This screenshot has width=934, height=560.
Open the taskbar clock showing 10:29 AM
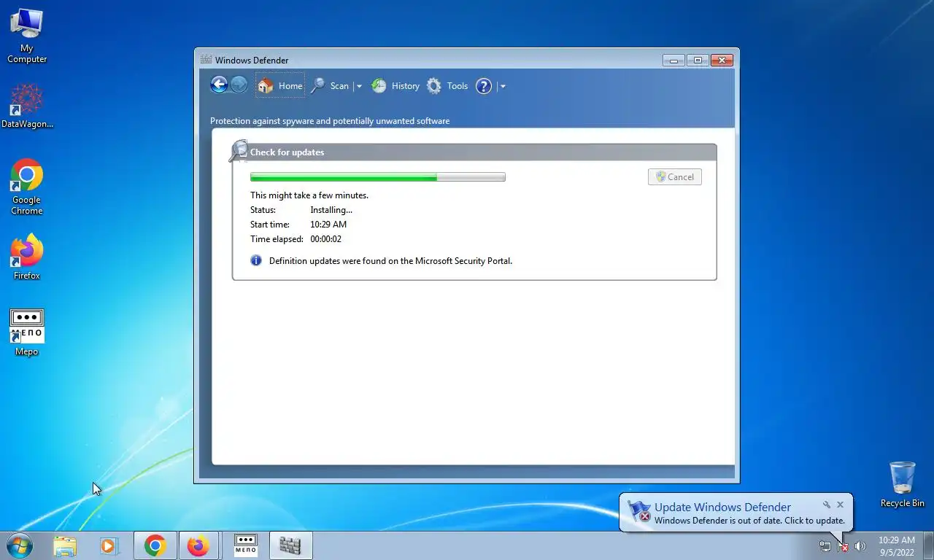pos(896,546)
